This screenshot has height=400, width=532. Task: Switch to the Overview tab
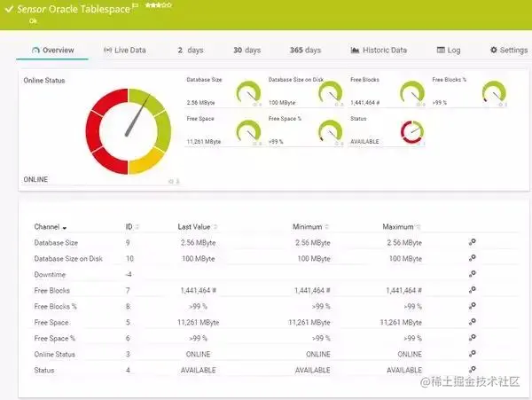(52, 51)
